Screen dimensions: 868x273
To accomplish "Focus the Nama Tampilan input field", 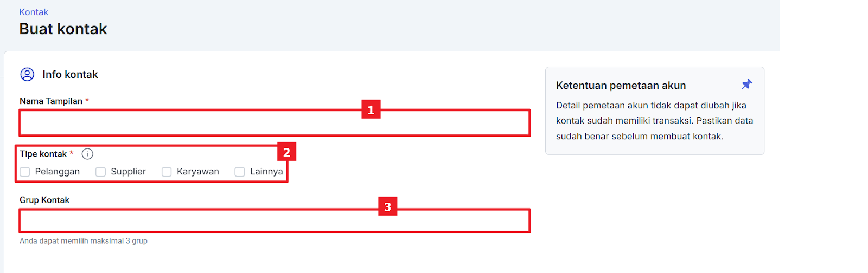I will coord(275,123).
